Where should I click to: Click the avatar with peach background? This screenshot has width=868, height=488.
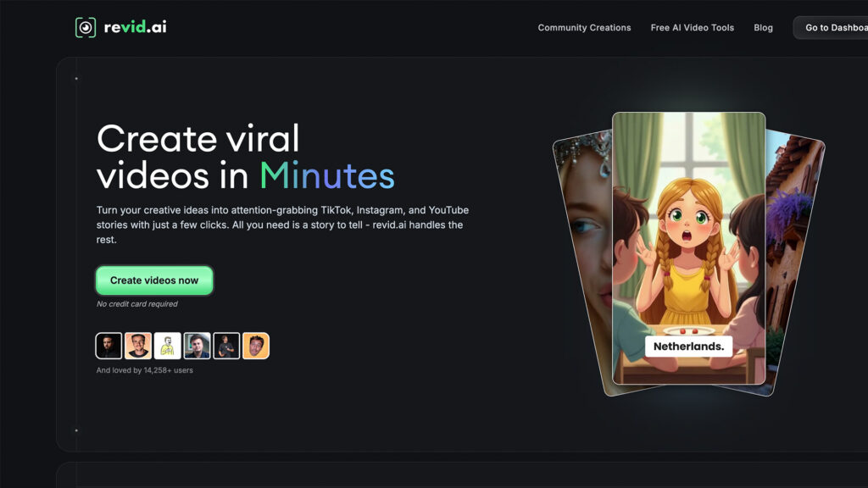(x=138, y=346)
